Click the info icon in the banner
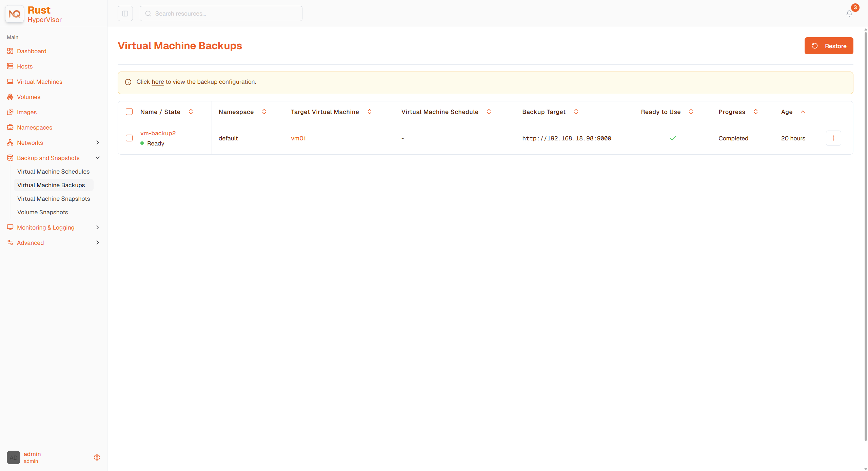The image size is (868, 471). pyautogui.click(x=128, y=82)
